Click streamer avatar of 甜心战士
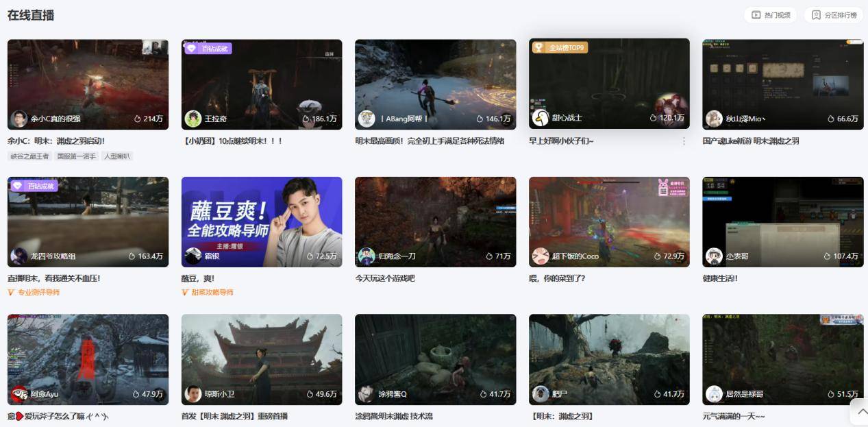Image resolution: width=868 pixels, height=427 pixels. click(541, 118)
